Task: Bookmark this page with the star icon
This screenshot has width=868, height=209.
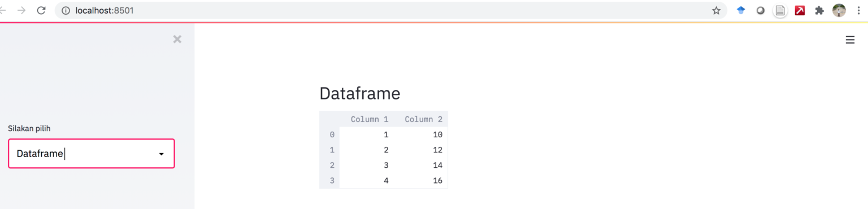Action: tap(716, 10)
